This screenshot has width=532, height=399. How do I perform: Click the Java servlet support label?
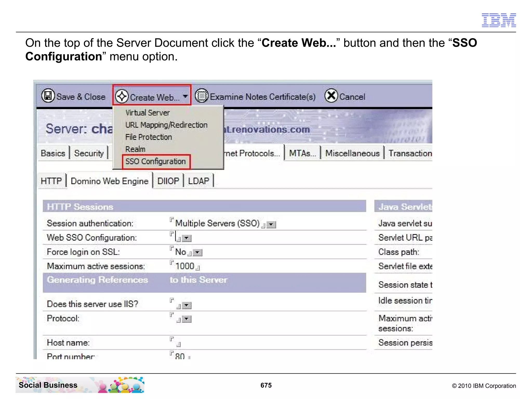405,223
